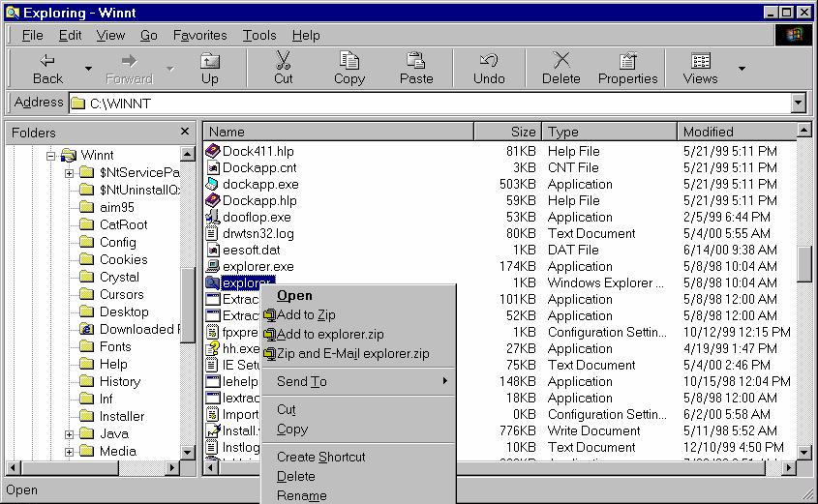818x504 pixels.
Task: Select the dooflop.exe file icon
Action: point(212,217)
